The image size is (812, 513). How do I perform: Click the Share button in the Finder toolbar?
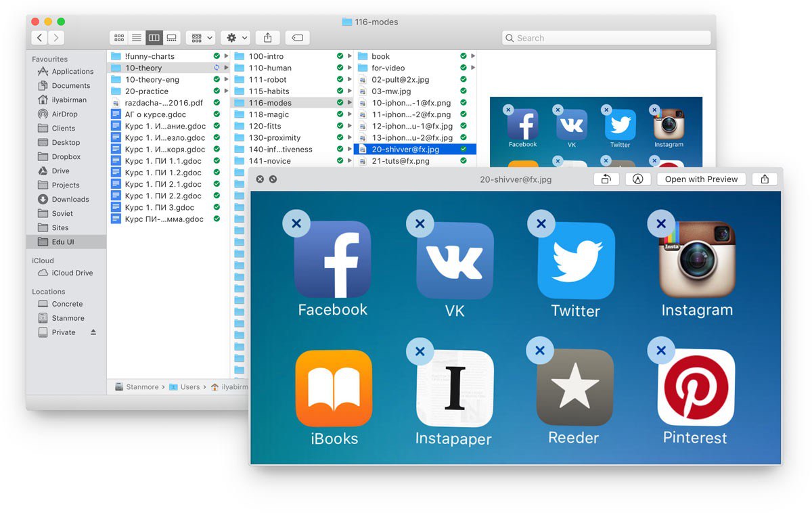coord(268,38)
